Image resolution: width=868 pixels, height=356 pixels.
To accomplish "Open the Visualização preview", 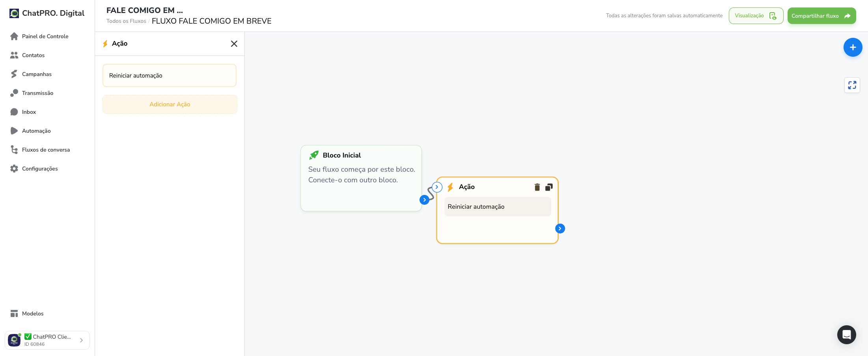I will click(x=756, y=16).
